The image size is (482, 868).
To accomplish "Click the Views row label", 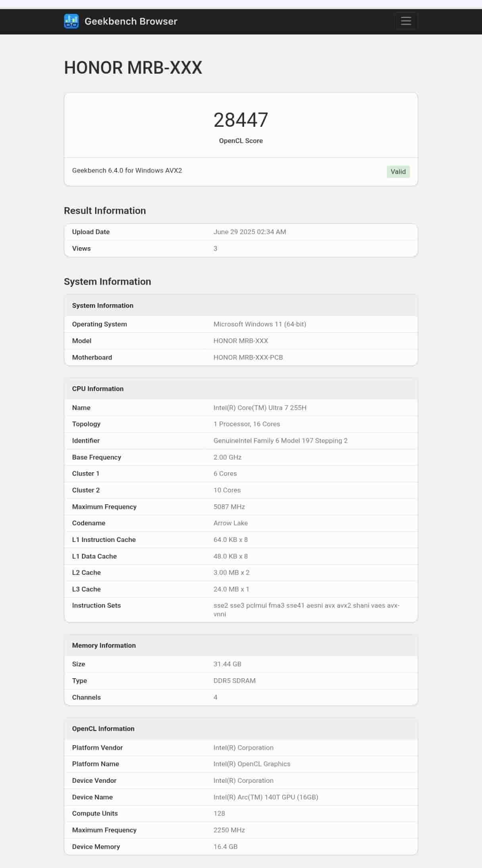I will (81, 248).
